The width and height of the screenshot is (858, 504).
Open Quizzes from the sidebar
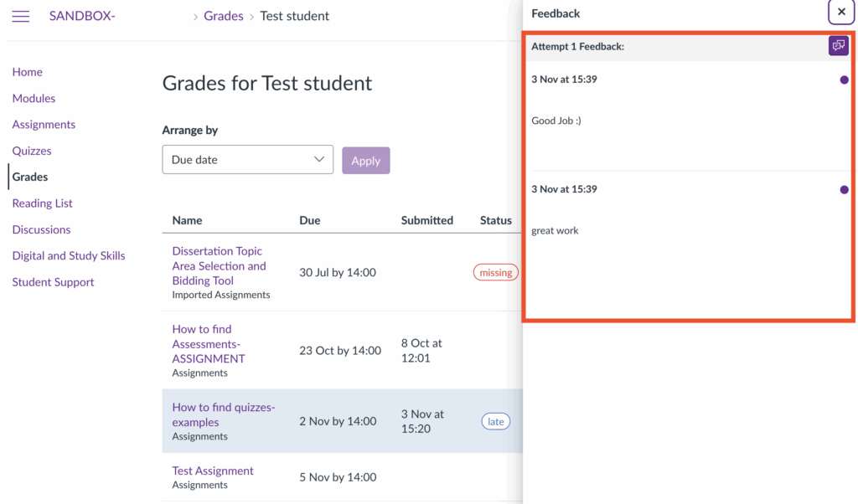(32, 151)
